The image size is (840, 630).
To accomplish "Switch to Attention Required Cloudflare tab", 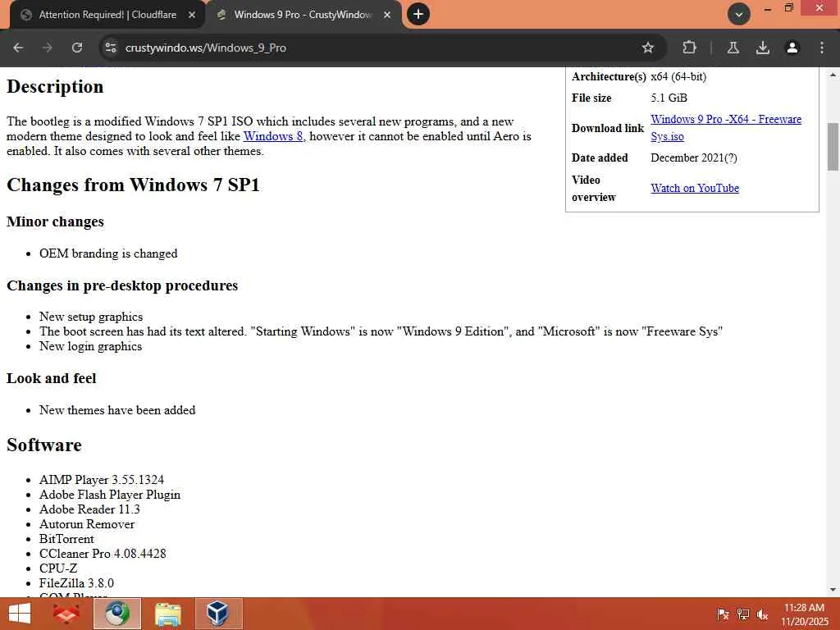I will pos(107,15).
